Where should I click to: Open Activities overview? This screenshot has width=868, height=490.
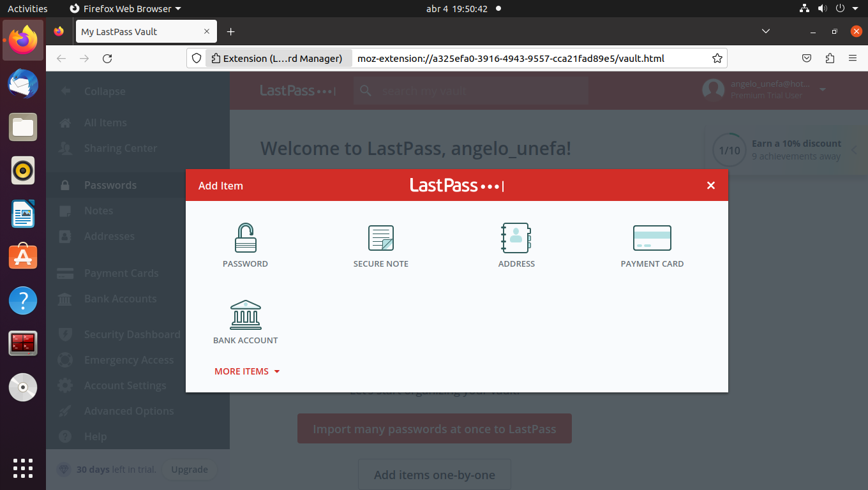point(27,8)
